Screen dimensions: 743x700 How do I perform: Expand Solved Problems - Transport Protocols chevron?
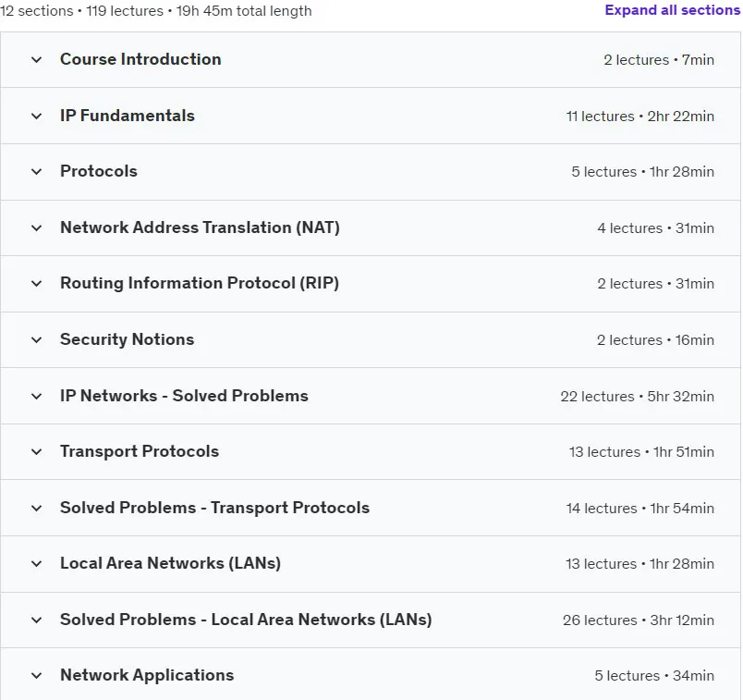(36, 509)
